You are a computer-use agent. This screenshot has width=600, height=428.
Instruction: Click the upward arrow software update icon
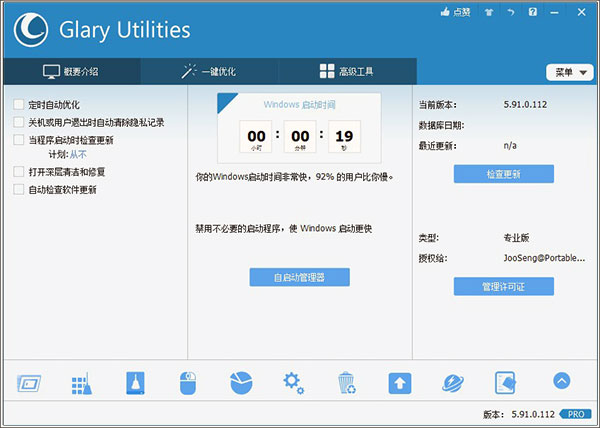coord(399,383)
